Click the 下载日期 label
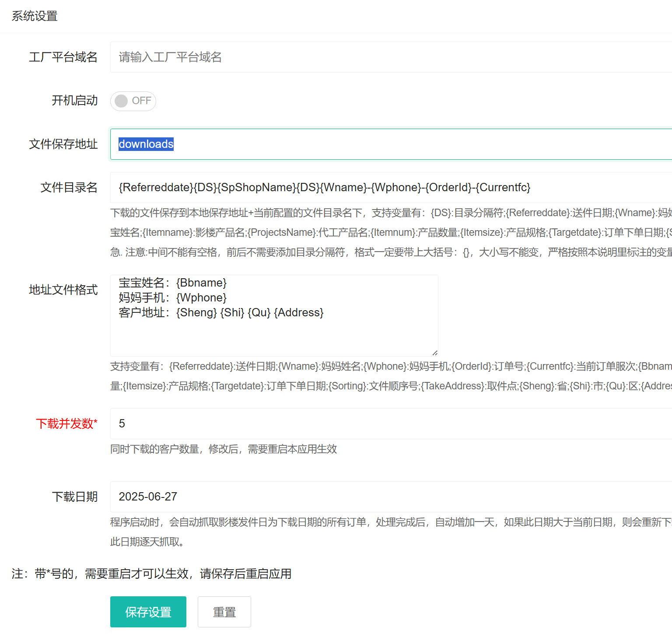This screenshot has width=672, height=637. (74, 497)
